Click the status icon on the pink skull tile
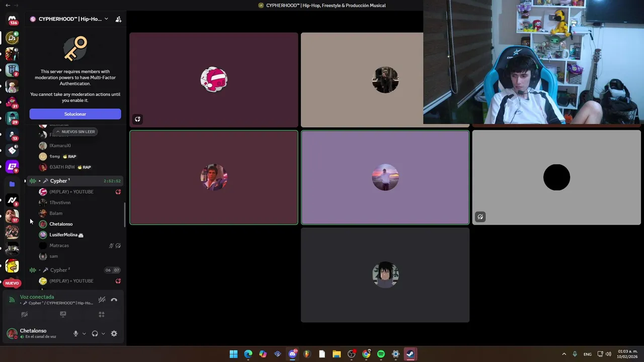Image resolution: width=644 pixels, height=362 pixels. 137,119
